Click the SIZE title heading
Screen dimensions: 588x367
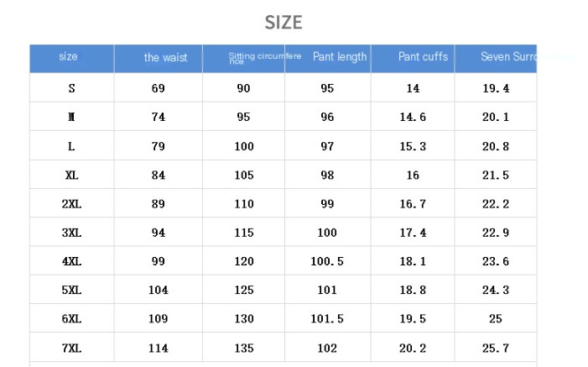click(x=284, y=22)
